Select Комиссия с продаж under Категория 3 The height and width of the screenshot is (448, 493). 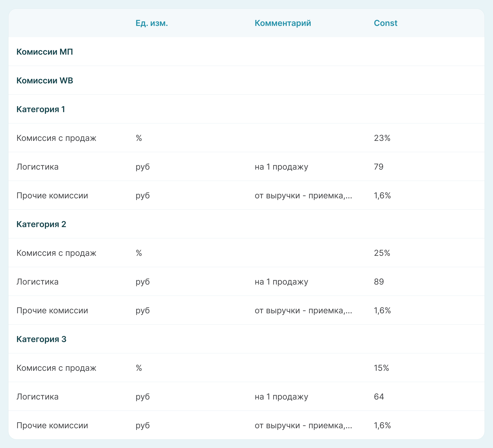[56, 368]
